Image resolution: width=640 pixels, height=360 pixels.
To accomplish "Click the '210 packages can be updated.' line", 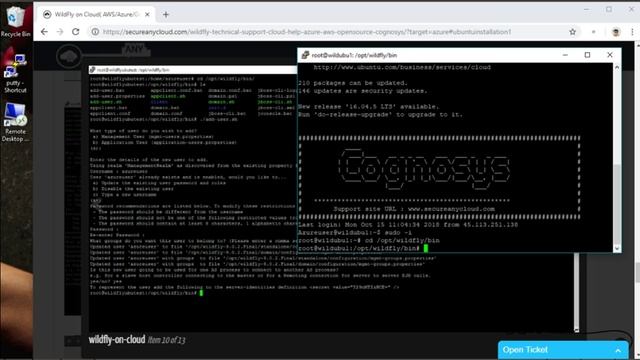I will (353, 83).
